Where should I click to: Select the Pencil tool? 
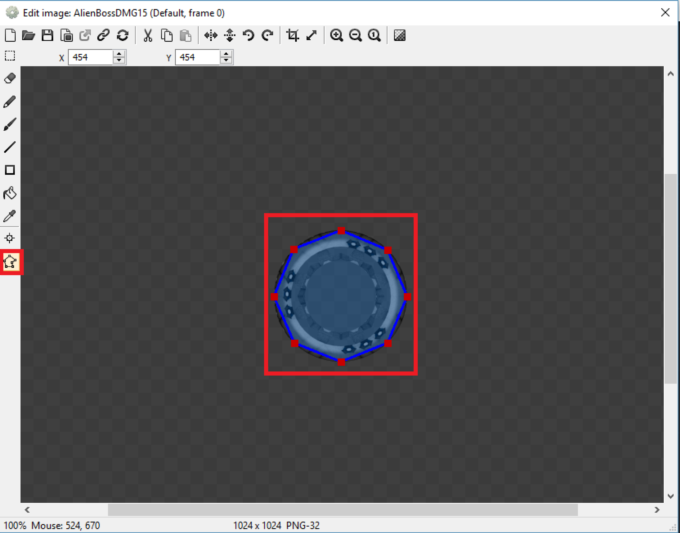10,101
